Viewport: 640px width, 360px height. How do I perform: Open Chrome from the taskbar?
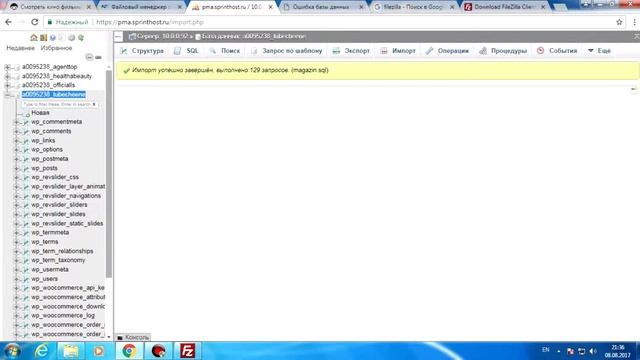(129, 351)
